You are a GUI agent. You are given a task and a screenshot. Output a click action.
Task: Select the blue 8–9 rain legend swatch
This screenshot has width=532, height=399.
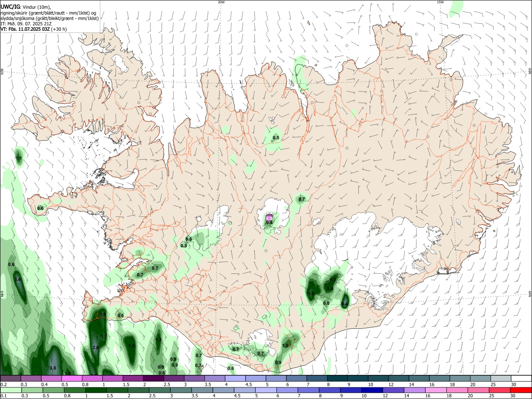click(x=330, y=390)
